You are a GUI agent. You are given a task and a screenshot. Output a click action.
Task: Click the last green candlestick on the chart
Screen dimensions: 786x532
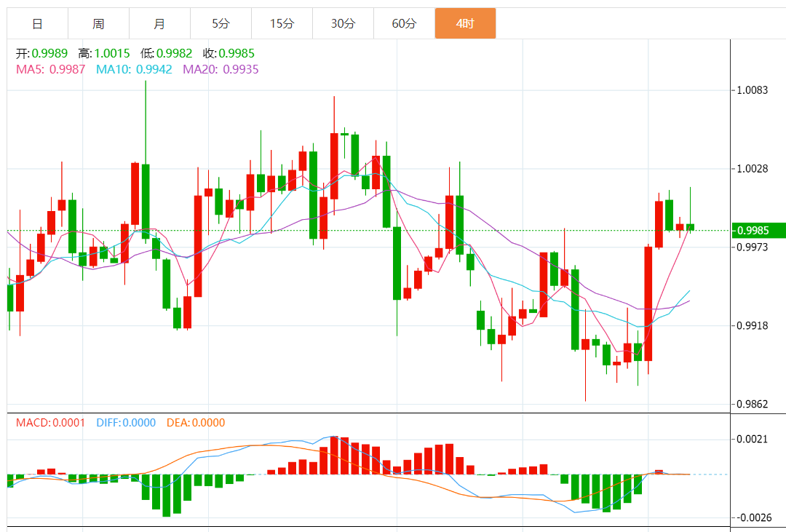coord(690,227)
